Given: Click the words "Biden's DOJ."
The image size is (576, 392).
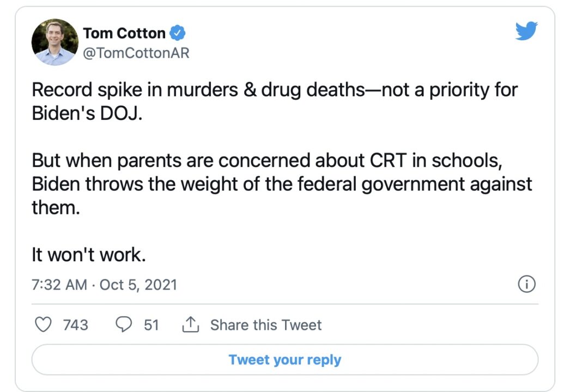Looking at the screenshot, I should [87, 115].
